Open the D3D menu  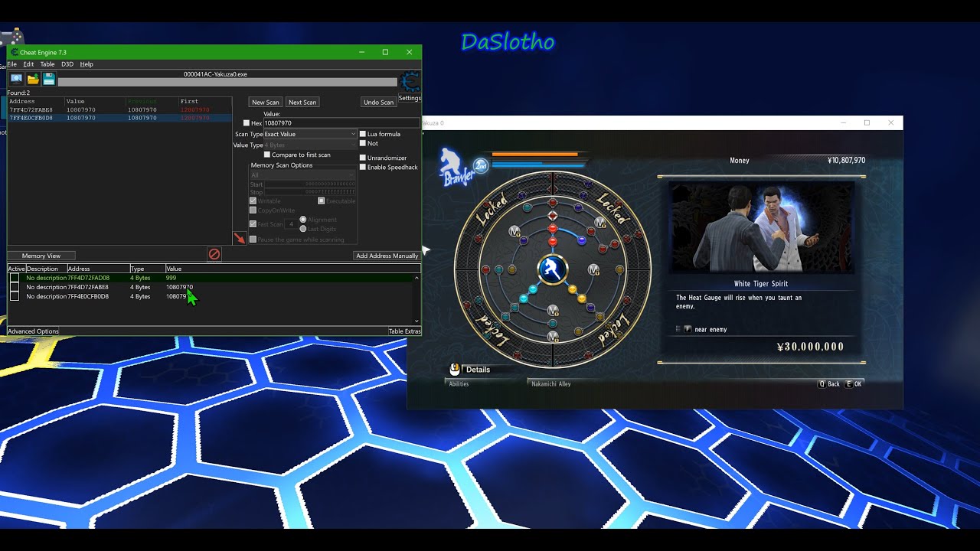coord(67,64)
